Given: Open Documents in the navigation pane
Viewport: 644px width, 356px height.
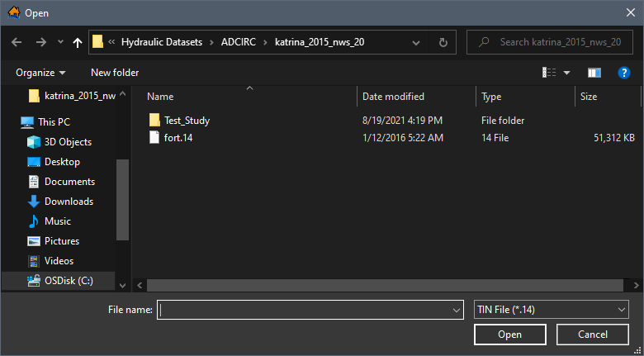Looking at the screenshot, I should [x=61, y=181].
